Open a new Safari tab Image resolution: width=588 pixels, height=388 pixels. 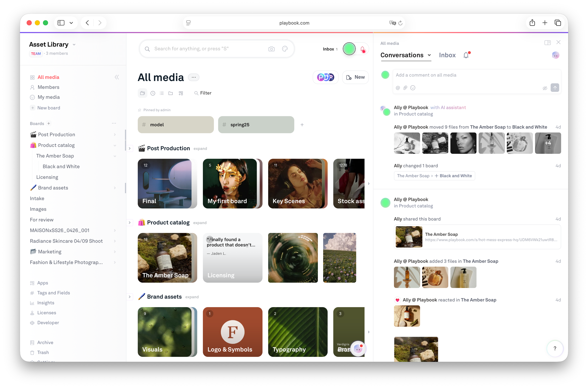[545, 23]
